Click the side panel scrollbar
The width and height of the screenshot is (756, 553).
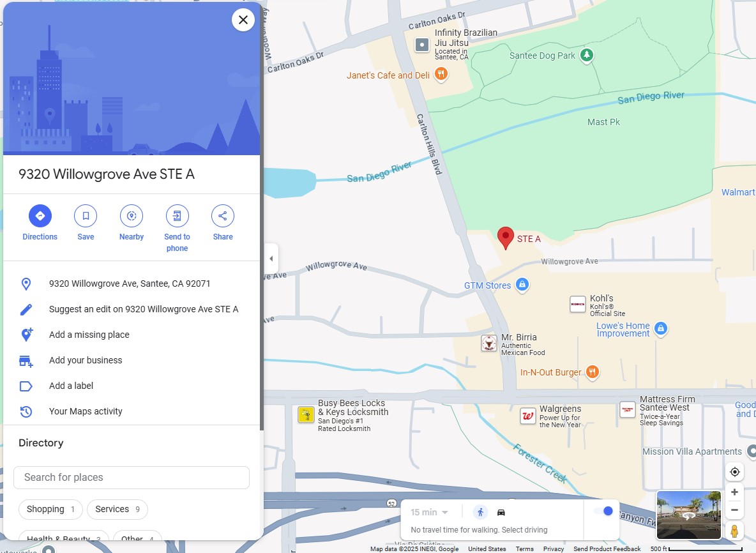point(262,217)
